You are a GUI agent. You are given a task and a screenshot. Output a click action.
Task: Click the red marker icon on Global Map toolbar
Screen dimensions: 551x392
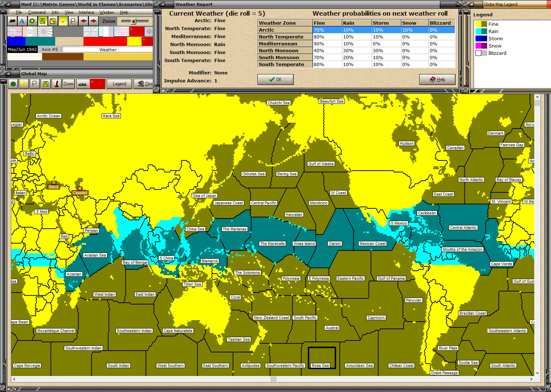[x=56, y=84]
